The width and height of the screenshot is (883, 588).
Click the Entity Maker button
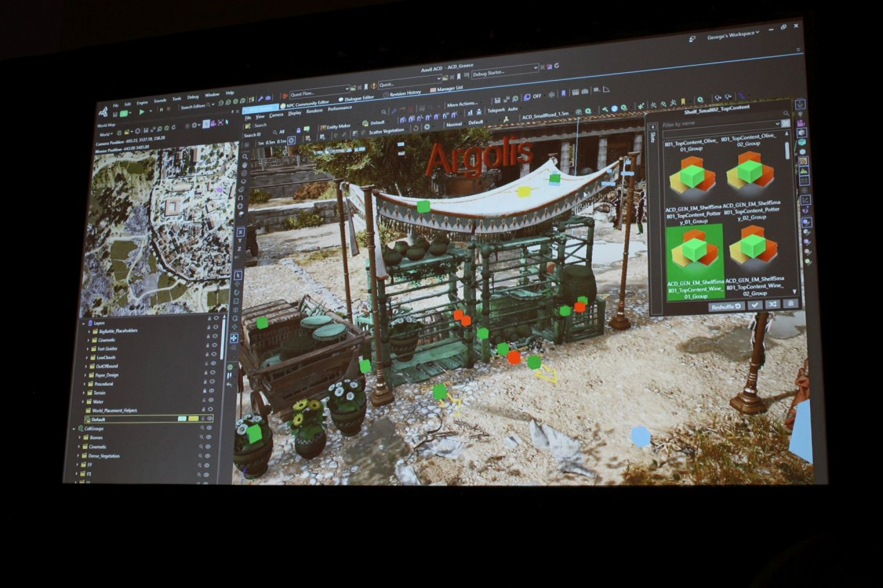coord(335,127)
